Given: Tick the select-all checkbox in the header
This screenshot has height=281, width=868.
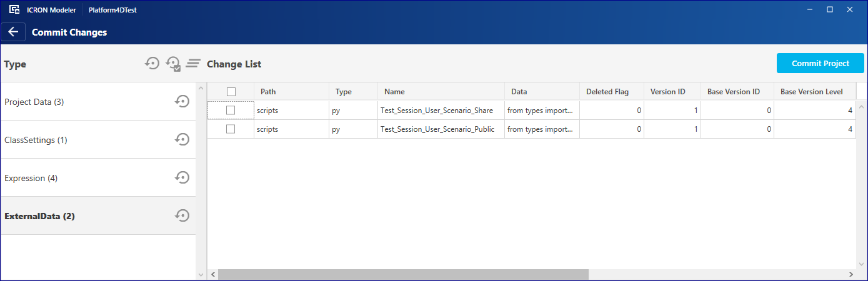Looking at the screenshot, I should click(231, 91).
